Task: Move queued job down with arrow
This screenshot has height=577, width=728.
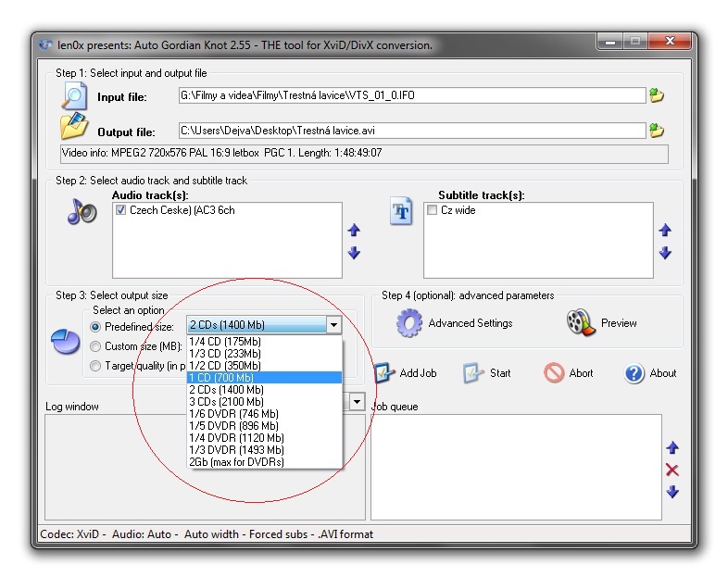Action: pos(672,492)
